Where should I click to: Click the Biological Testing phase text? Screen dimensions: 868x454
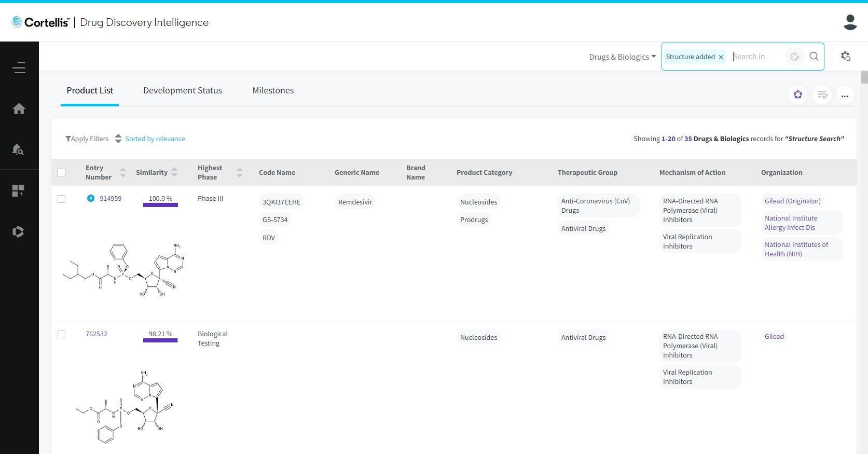click(x=213, y=338)
